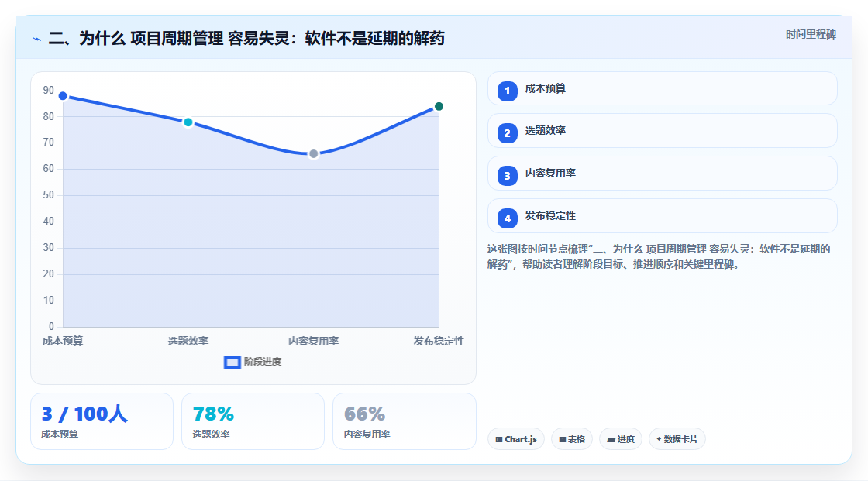Toggle the 阶段进度 legend color box

point(232,362)
